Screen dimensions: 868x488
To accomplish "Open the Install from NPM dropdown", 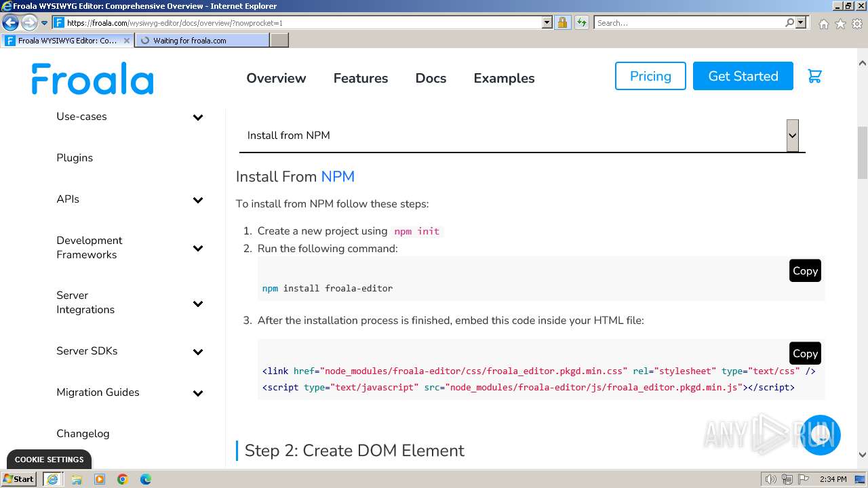I will click(x=521, y=136).
